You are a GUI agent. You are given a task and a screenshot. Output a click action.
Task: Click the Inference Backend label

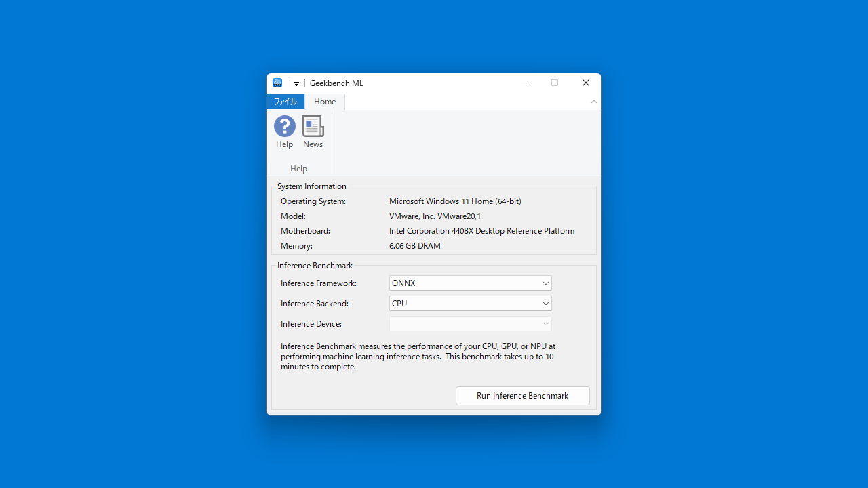pyautogui.click(x=315, y=304)
